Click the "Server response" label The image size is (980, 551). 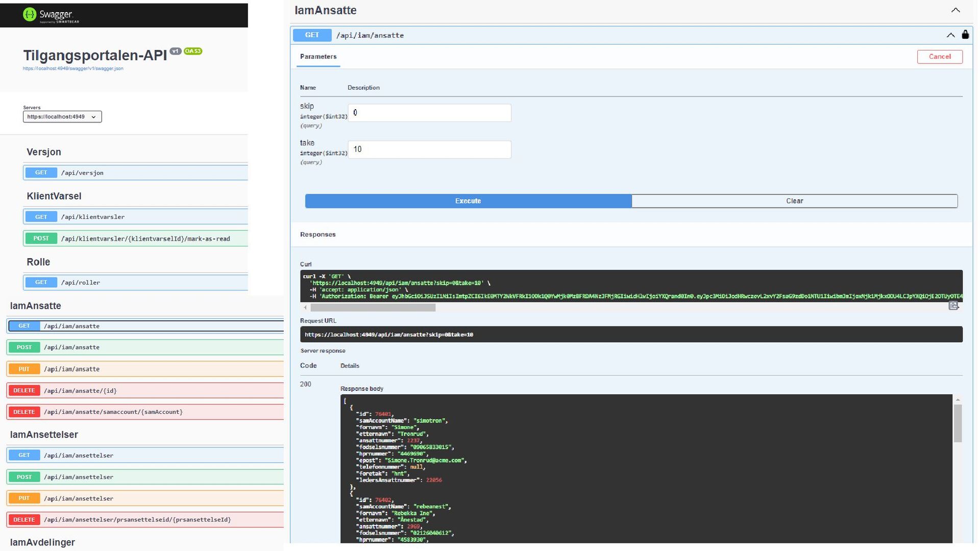click(323, 351)
